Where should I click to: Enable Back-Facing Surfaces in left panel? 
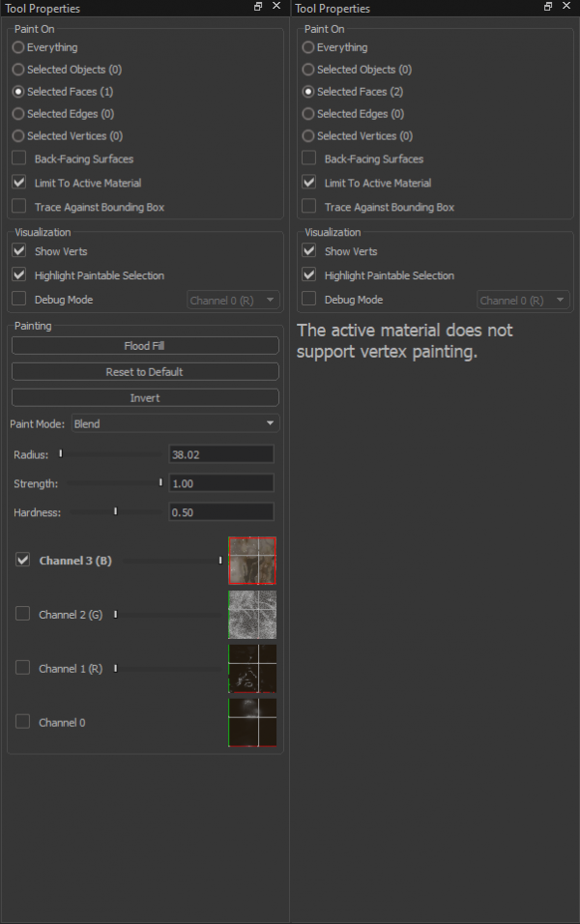[20, 159]
